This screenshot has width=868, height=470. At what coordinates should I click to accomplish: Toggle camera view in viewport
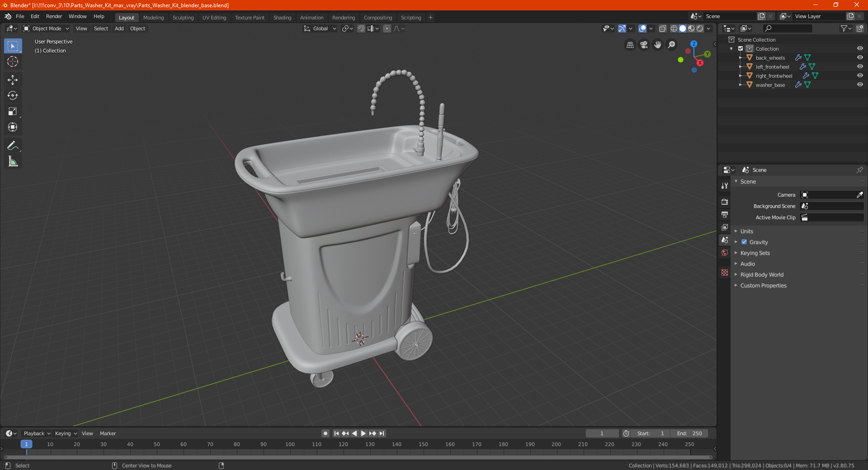(x=644, y=45)
